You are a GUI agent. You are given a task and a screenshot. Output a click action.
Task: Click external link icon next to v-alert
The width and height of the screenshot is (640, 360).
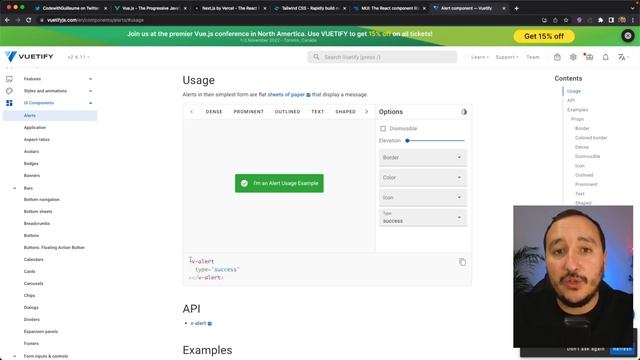[210, 324]
